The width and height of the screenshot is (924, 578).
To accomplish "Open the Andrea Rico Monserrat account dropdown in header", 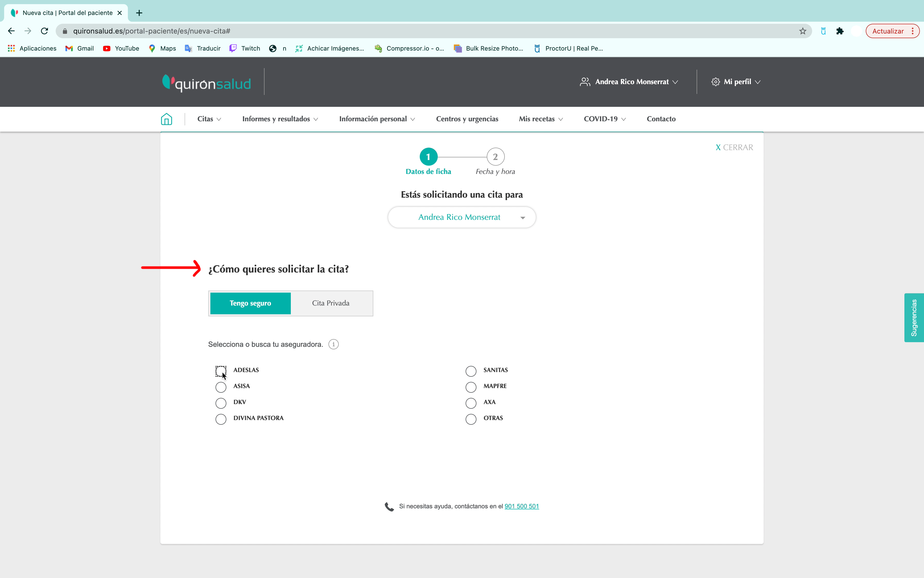I will pyautogui.click(x=629, y=82).
